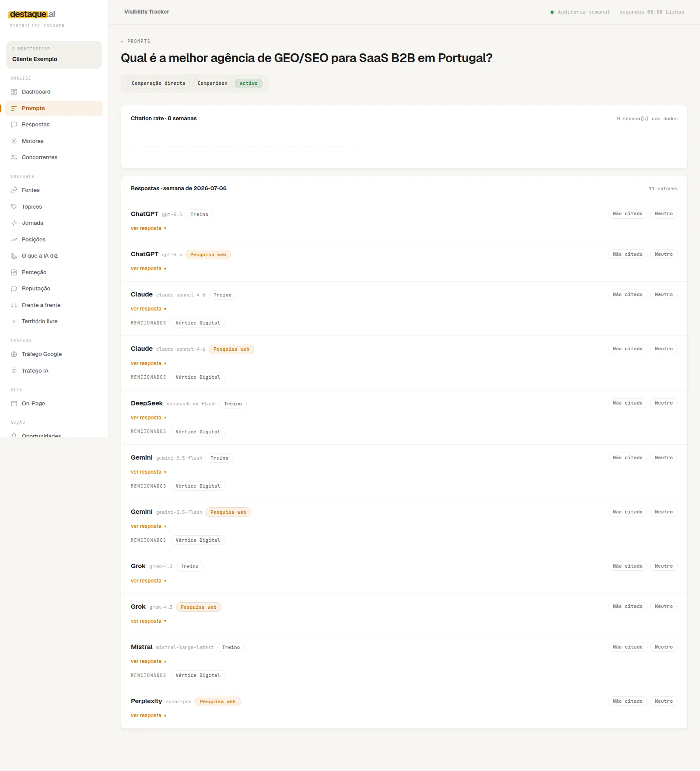Expand Claude Pesquisa web ver resposta
This screenshot has height=771, width=700.
[148, 363]
